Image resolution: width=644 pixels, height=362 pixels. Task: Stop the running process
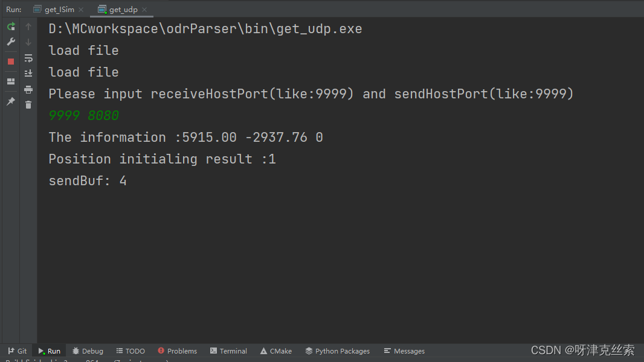[x=11, y=62]
